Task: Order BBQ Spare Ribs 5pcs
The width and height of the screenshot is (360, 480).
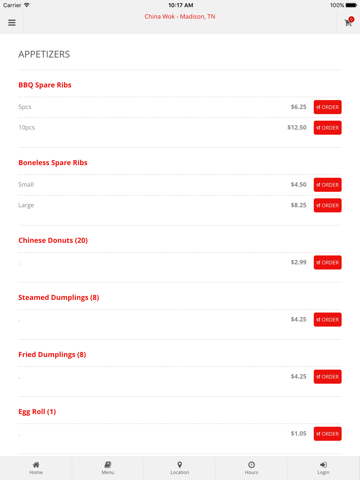Action: coord(327,107)
